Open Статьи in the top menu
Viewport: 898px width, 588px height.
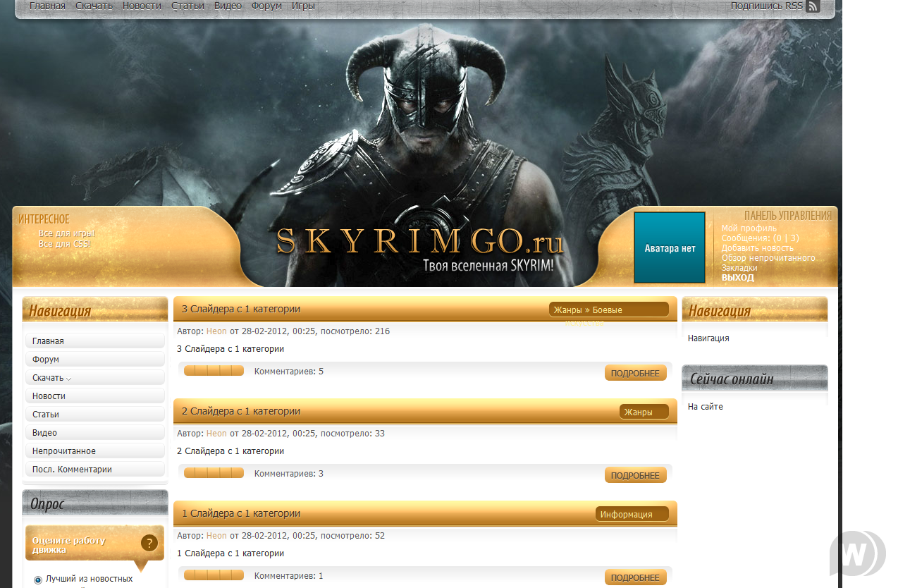coord(187,6)
